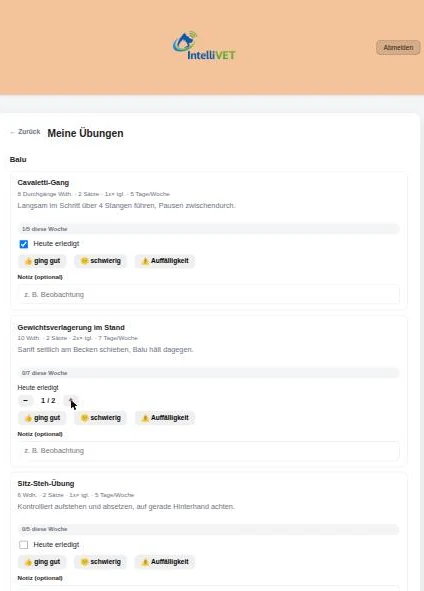Click the Cavaletti-Gang weekly progress bar

209,229
